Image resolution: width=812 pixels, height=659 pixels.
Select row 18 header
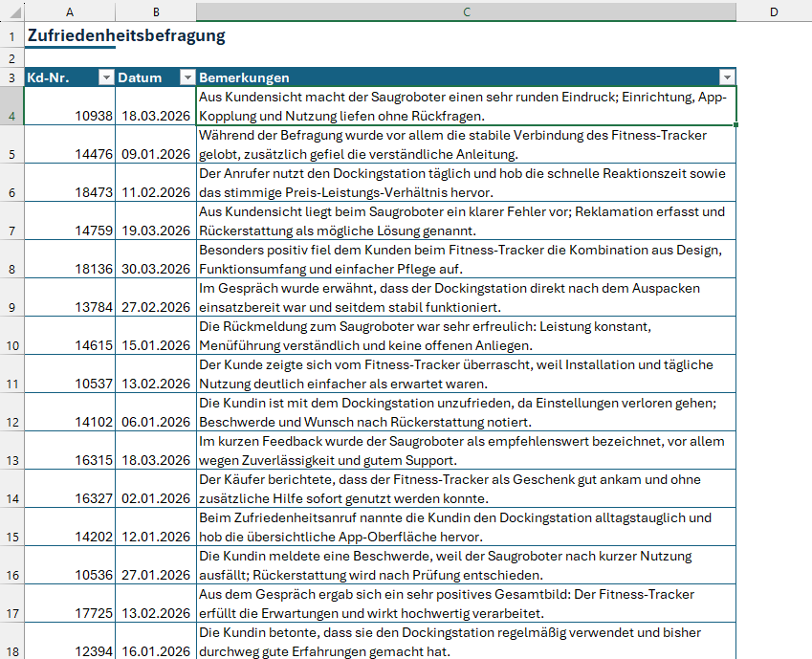point(11,642)
